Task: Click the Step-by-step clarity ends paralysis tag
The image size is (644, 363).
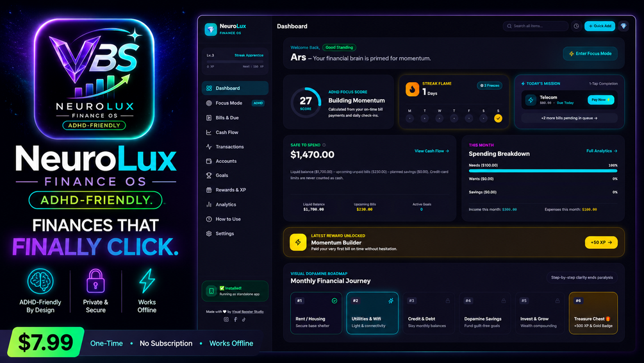Action: (x=582, y=278)
